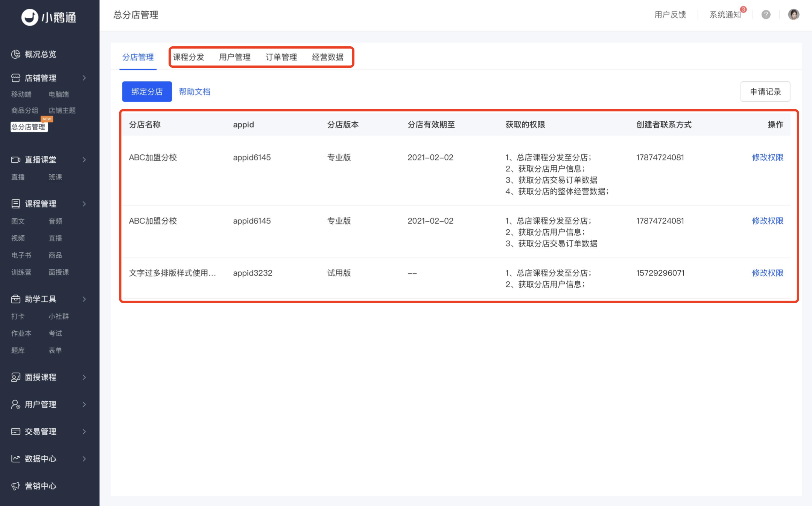Image resolution: width=812 pixels, height=506 pixels.
Task: Open 打卡 under 助学工具
Action: (18, 316)
